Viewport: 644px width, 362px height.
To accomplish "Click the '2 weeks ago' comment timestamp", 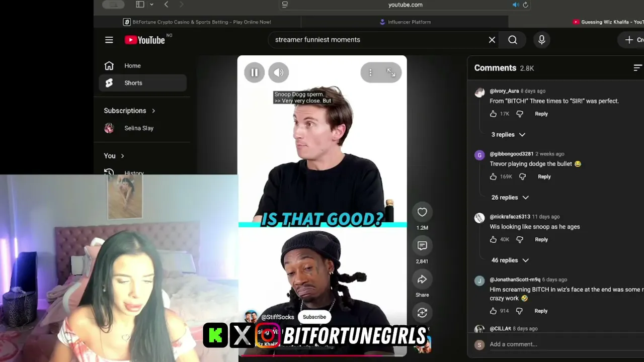I will tap(550, 154).
